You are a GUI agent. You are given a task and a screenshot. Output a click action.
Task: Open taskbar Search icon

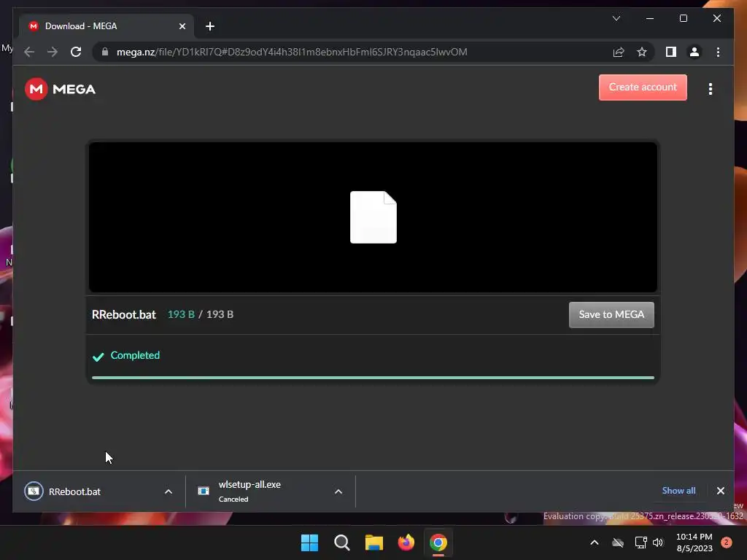pos(342,542)
